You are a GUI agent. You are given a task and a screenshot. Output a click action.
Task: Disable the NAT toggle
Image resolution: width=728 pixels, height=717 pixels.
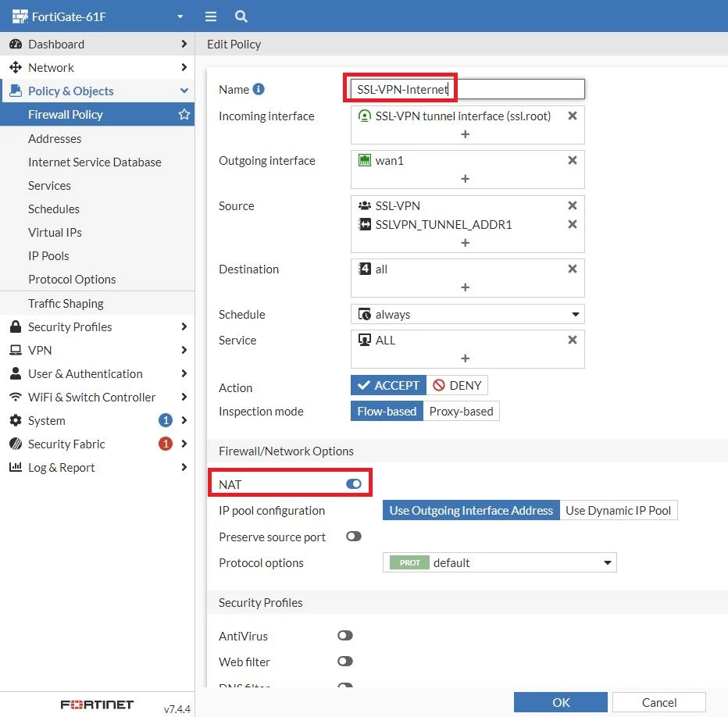[354, 484]
